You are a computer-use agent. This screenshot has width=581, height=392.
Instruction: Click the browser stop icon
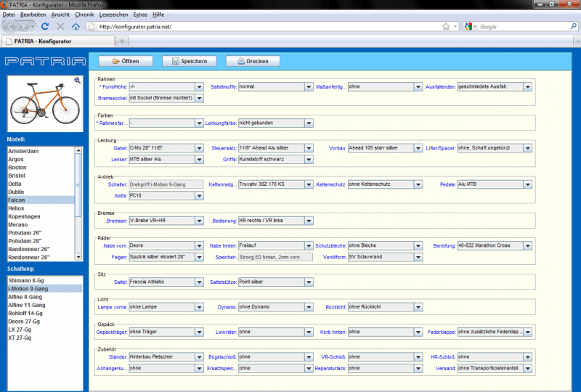click(x=60, y=26)
